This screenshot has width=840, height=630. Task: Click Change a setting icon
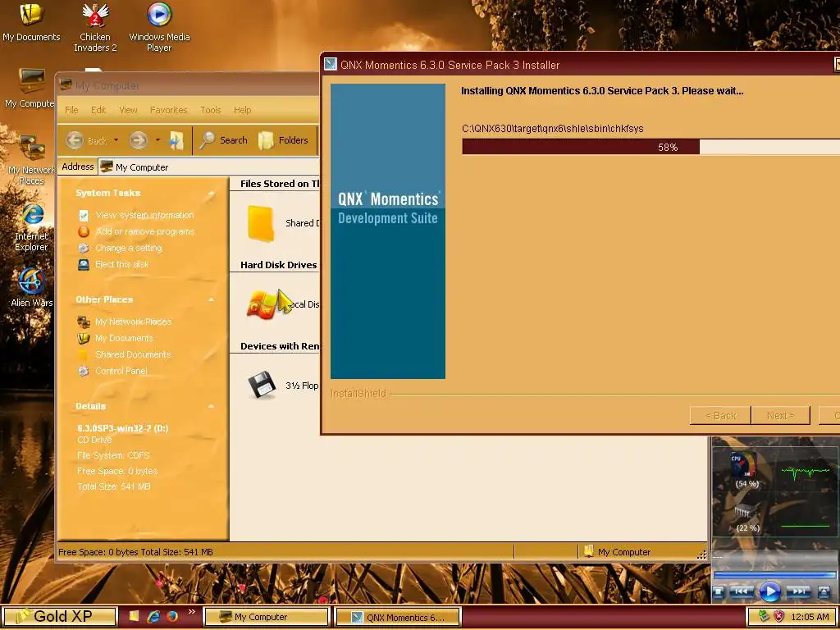84,248
